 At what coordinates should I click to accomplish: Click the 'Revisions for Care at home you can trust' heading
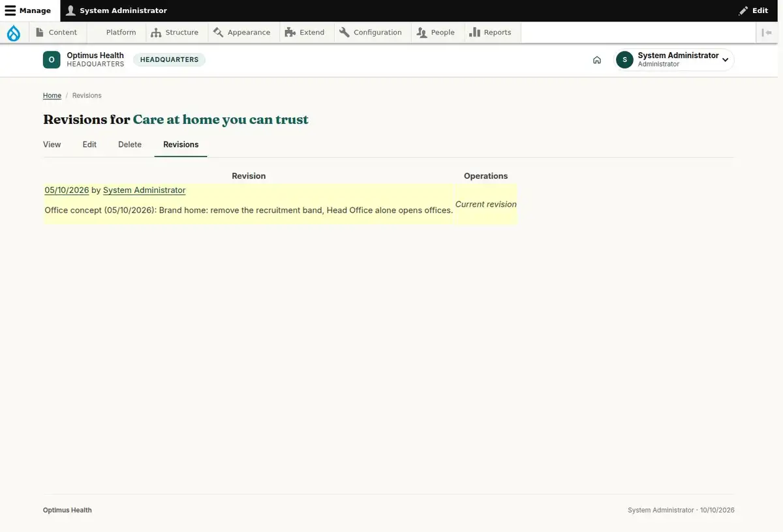[176, 119]
